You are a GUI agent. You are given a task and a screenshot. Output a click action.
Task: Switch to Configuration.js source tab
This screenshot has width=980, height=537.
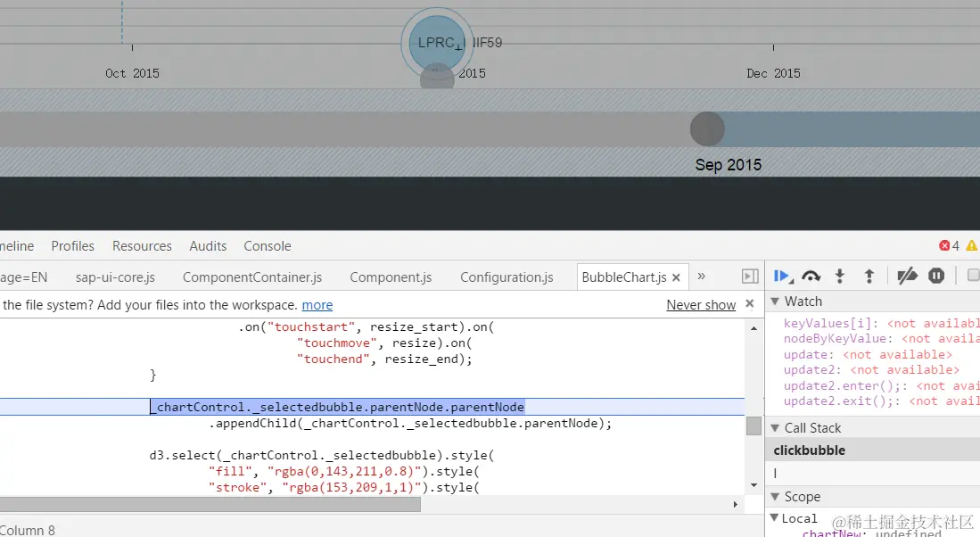point(506,277)
